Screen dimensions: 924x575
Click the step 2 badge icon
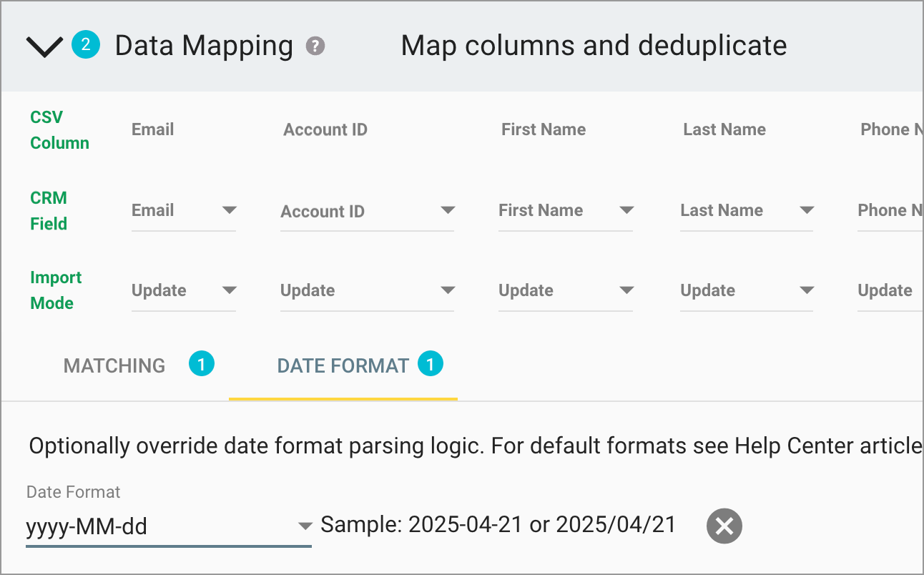point(86,45)
